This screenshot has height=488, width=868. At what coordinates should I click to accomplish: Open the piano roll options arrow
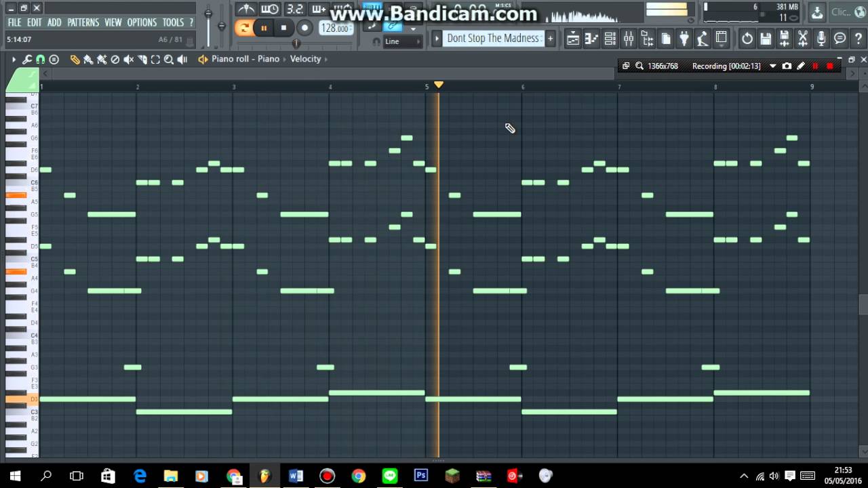point(14,60)
